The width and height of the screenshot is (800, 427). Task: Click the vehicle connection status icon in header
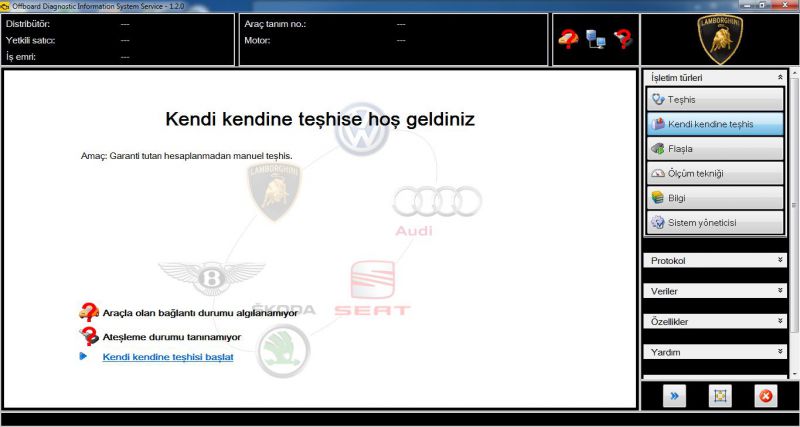click(567, 39)
